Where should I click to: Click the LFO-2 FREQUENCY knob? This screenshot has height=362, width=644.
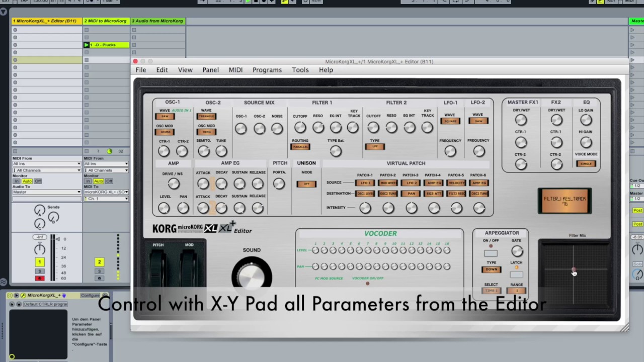(x=478, y=150)
